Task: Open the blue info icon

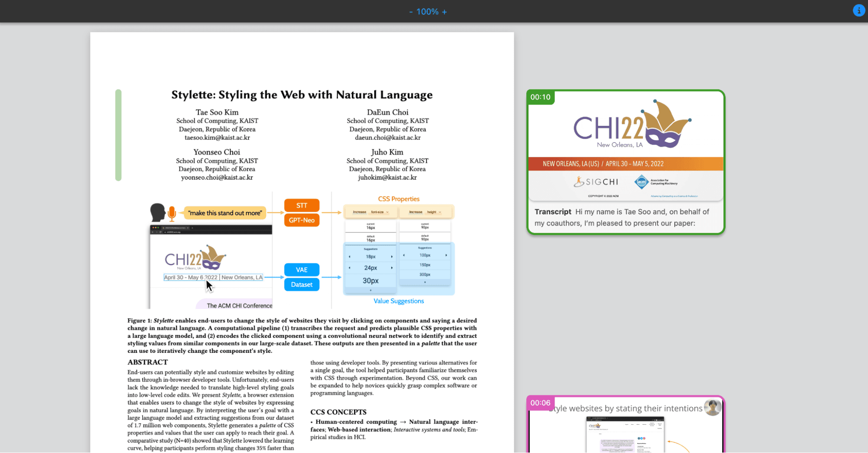Action: [858, 10]
